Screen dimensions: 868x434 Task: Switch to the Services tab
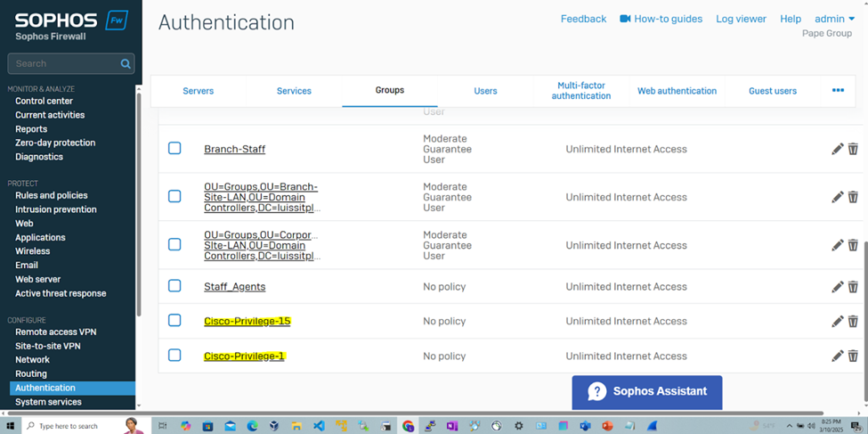click(294, 91)
